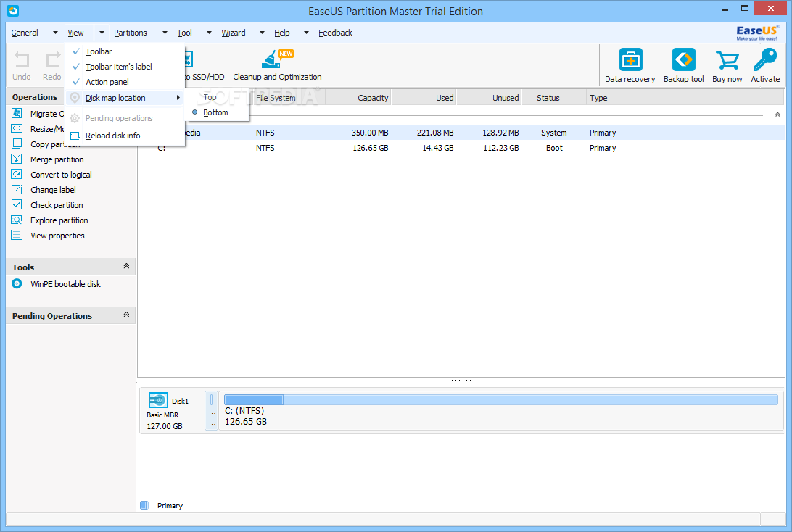792x532 pixels.
Task: Collapse the Pending Operations section
Action: tap(126, 315)
